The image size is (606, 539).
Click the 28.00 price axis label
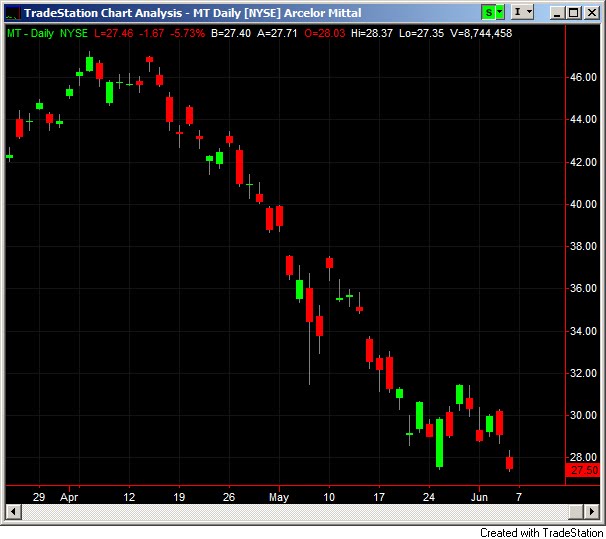[x=583, y=457]
